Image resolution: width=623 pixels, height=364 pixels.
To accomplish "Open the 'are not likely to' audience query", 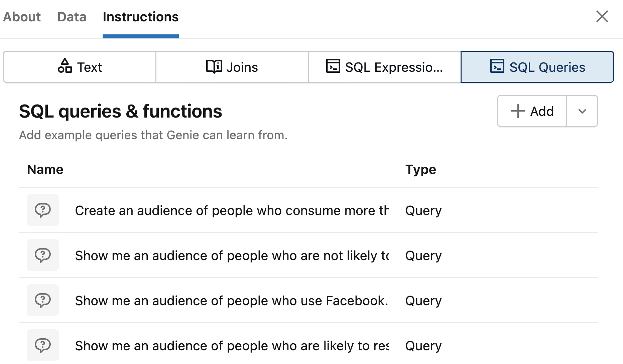I will [232, 256].
